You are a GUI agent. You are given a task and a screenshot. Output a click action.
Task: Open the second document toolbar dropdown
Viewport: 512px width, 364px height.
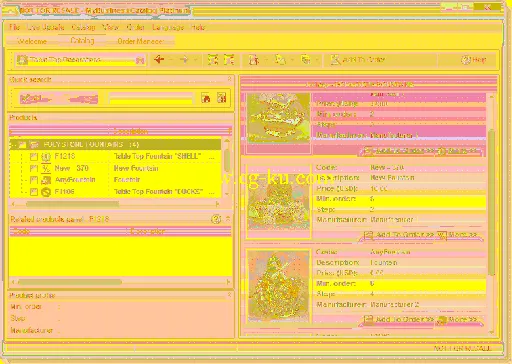292,60
